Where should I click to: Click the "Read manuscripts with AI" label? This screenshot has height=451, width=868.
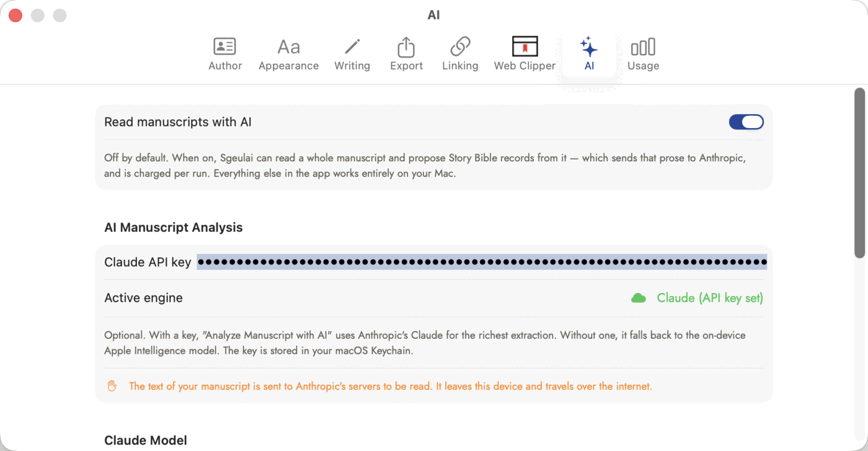tap(178, 122)
